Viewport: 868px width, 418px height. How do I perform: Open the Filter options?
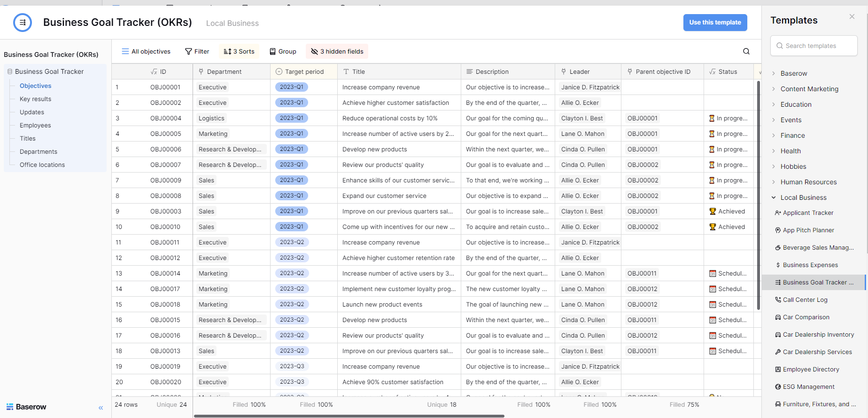click(197, 51)
